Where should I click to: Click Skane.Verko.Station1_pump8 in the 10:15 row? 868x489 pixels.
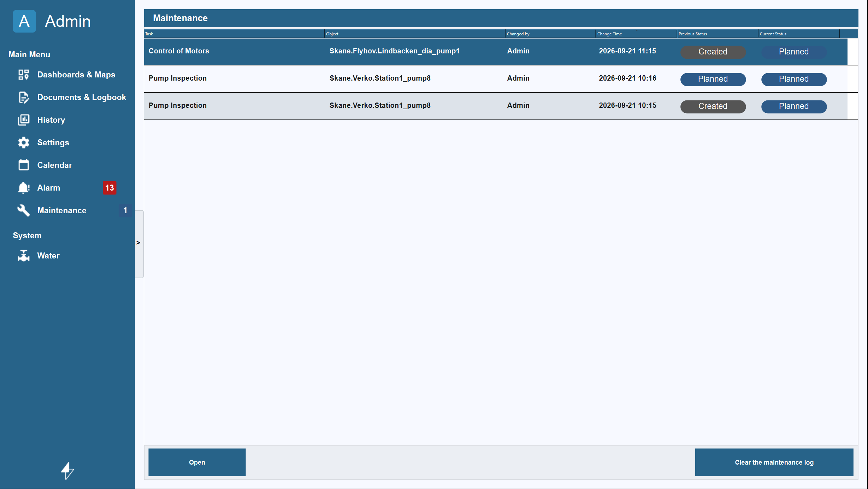(380, 105)
